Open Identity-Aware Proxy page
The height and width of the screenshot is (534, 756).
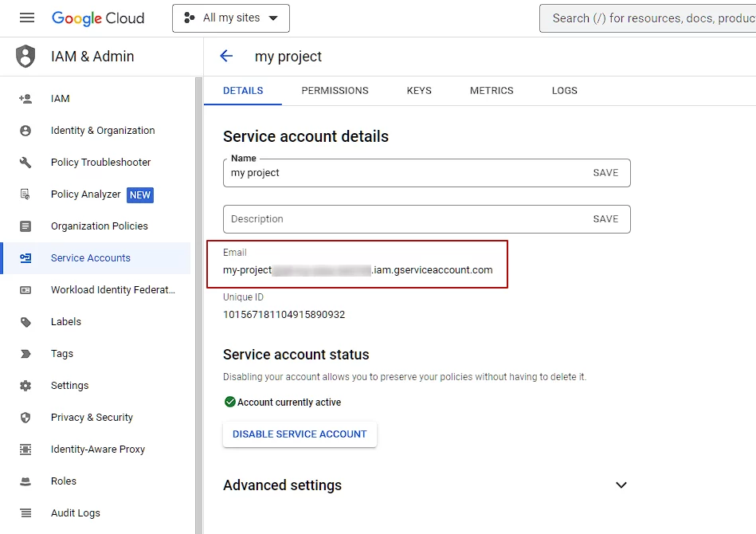[x=96, y=449]
